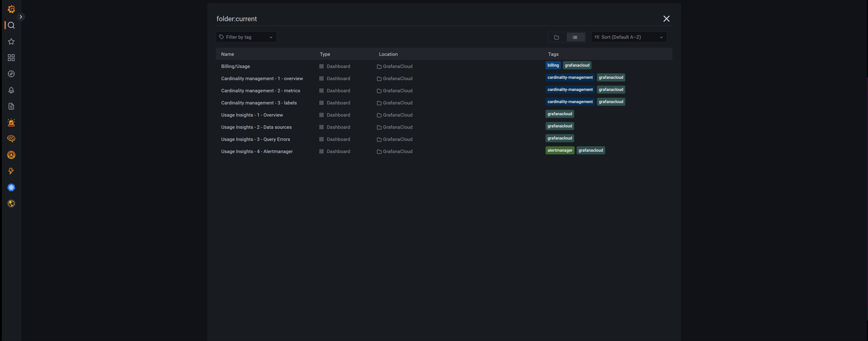Expand the sidebar with the arrow chevron
Image resolution: width=868 pixels, height=341 pixels.
pyautogui.click(x=21, y=16)
